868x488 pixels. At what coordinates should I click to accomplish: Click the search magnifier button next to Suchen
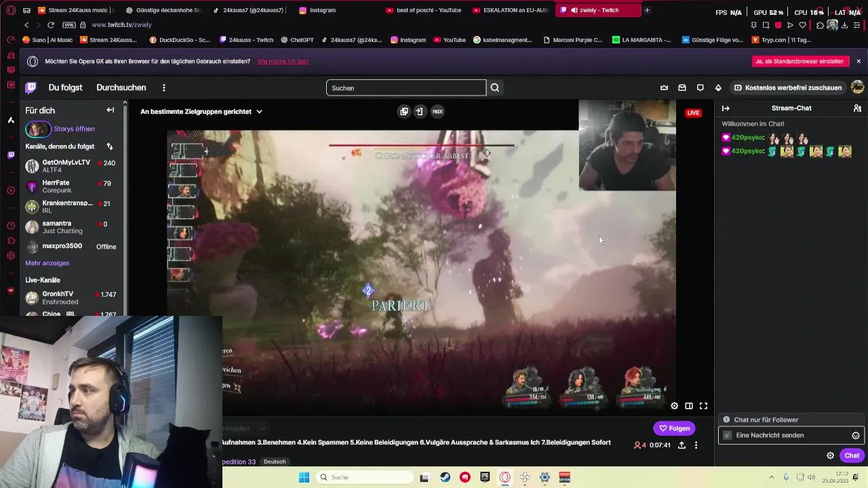click(495, 87)
